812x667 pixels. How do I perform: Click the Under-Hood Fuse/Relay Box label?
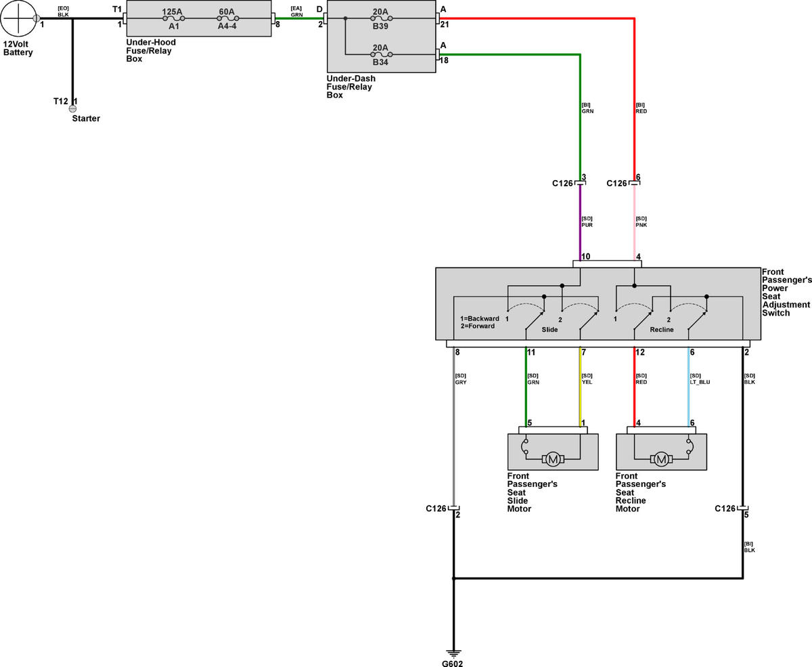tap(151, 51)
